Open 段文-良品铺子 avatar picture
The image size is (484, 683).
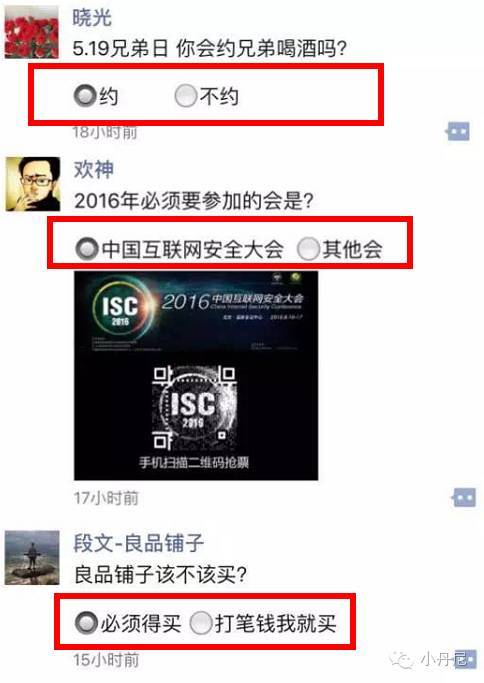(32, 557)
